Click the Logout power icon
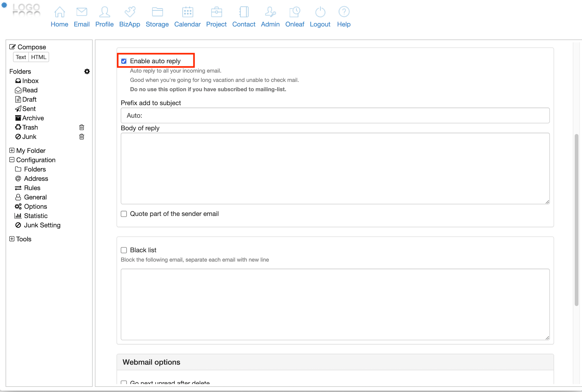The width and height of the screenshot is (582, 392). point(320,12)
